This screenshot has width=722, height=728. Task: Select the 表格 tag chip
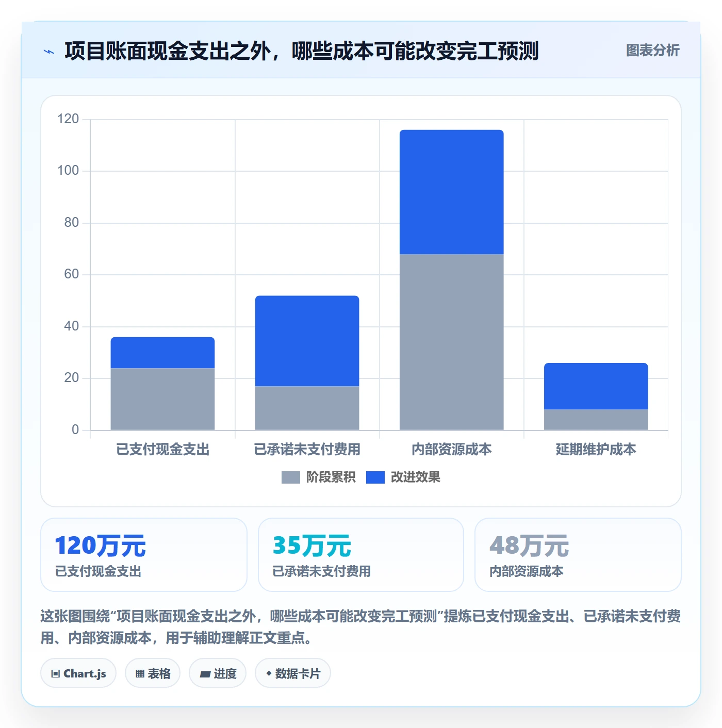coord(153,673)
